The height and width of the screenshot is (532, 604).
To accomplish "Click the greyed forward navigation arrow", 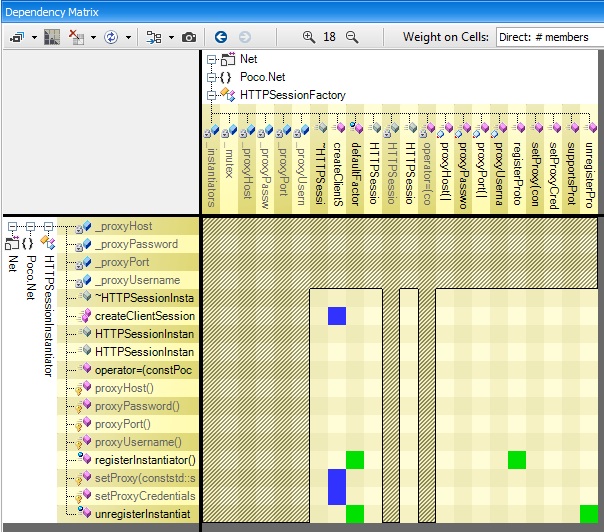I will pos(245,37).
